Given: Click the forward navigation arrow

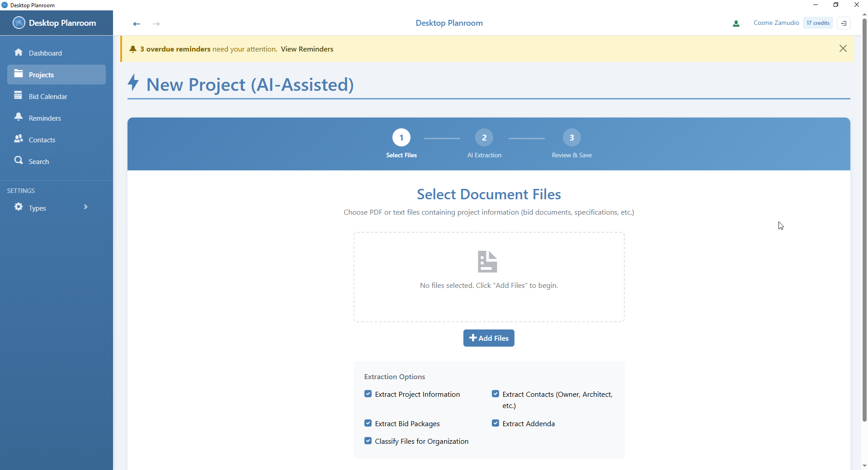Looking at the screenshot, I should coord(156,24).
